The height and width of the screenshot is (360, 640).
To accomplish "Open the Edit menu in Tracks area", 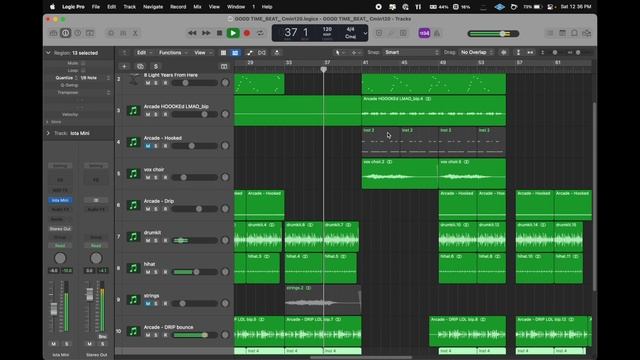I will (144, 53).
